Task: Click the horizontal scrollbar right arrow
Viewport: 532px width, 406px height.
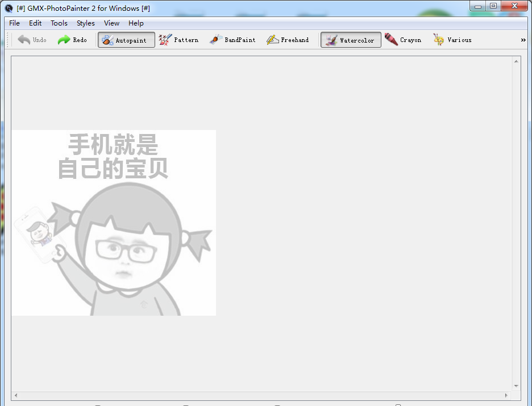Action: (x=506, y=395)
